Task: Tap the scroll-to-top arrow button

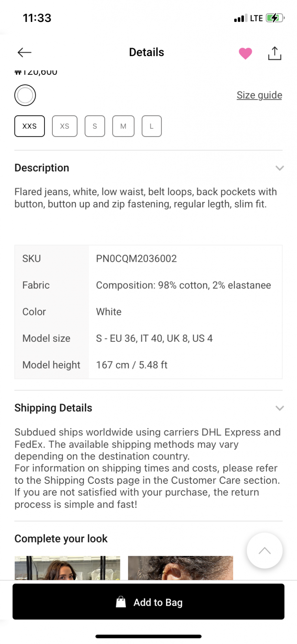Action: (x=265, y=551)
